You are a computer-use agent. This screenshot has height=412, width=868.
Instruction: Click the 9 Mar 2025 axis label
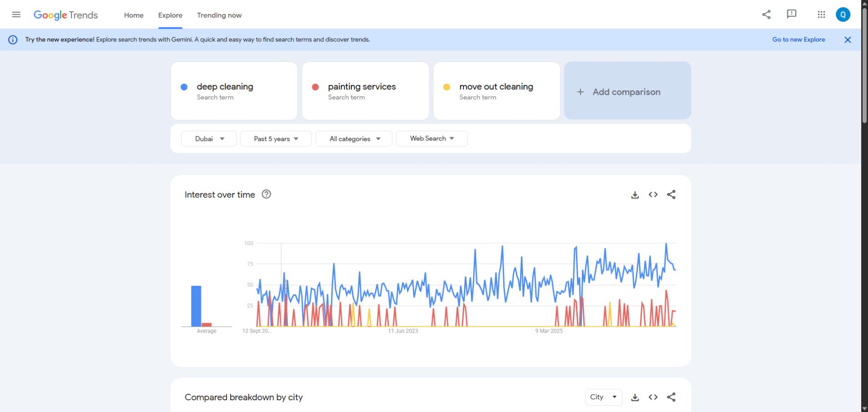point(549,331)
